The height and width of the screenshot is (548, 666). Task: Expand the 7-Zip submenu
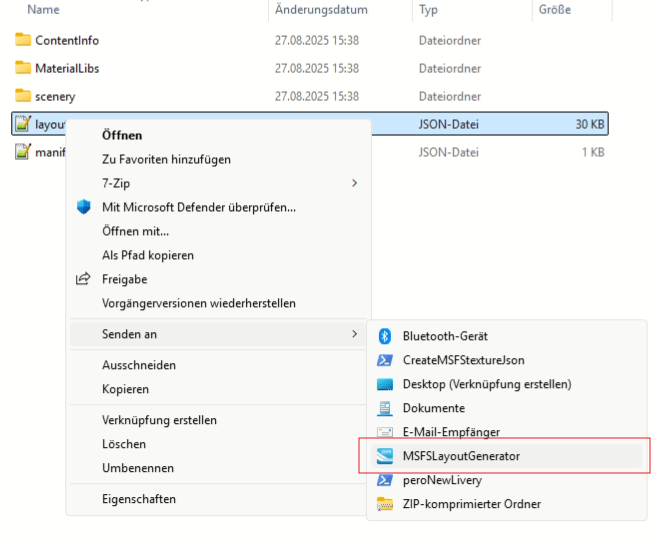354,183
